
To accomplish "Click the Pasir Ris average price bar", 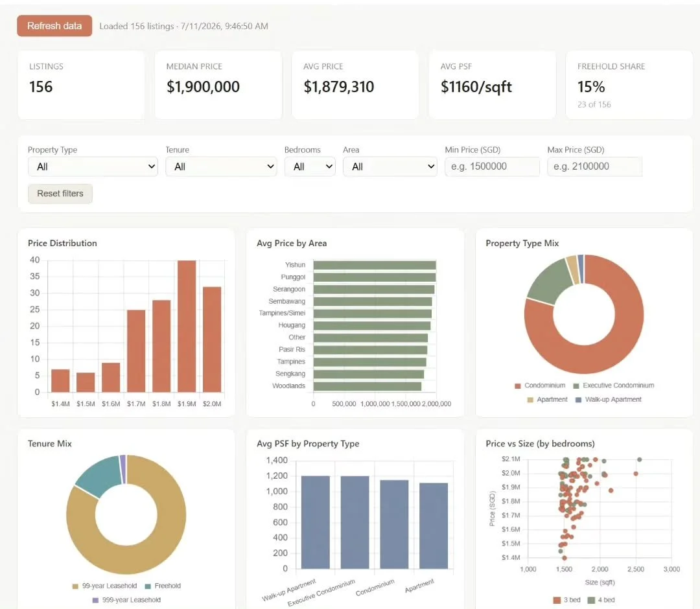I will point(370,350).
